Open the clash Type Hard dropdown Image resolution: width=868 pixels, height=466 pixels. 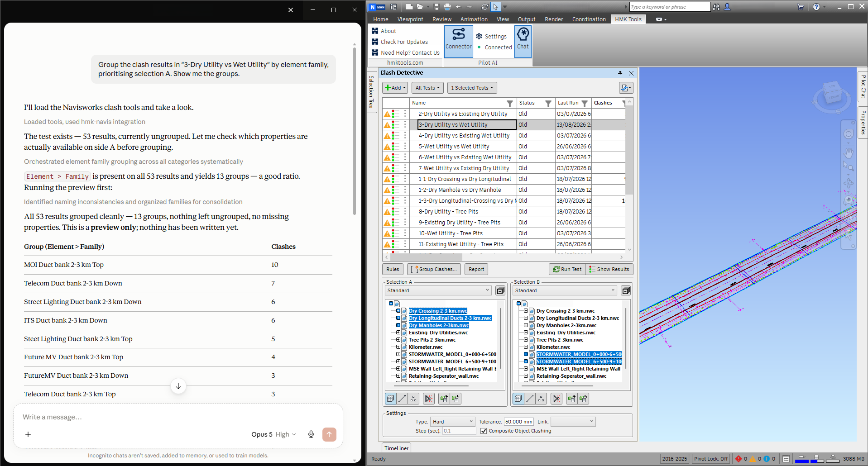click(452, 422)
